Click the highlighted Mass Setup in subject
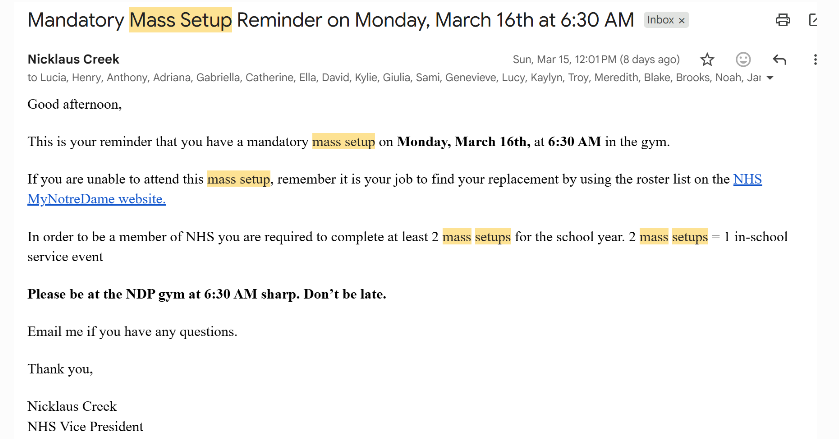This screenshot has height=439, width=839. click(x=180, y=19)
